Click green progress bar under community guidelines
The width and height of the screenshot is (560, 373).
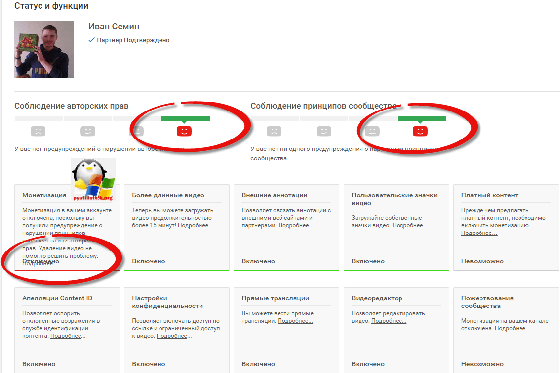click(422, 119)
